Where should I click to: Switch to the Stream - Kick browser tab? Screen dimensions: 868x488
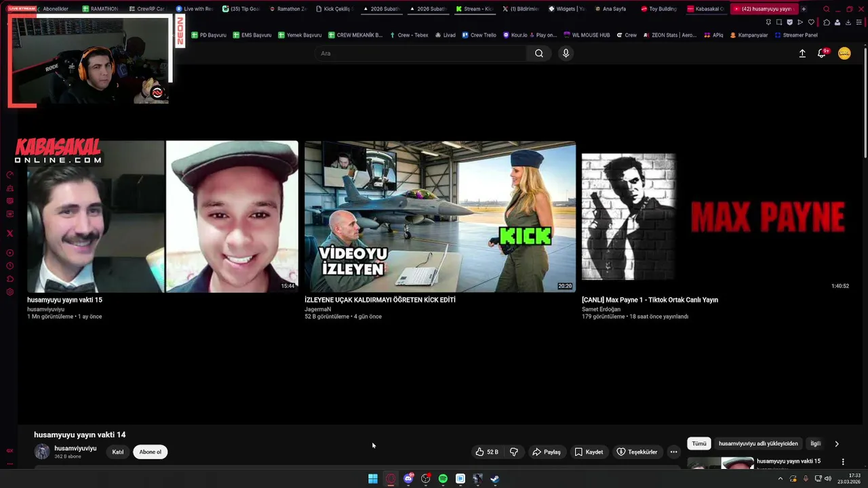pyautogui.click(x=474, y=9)
